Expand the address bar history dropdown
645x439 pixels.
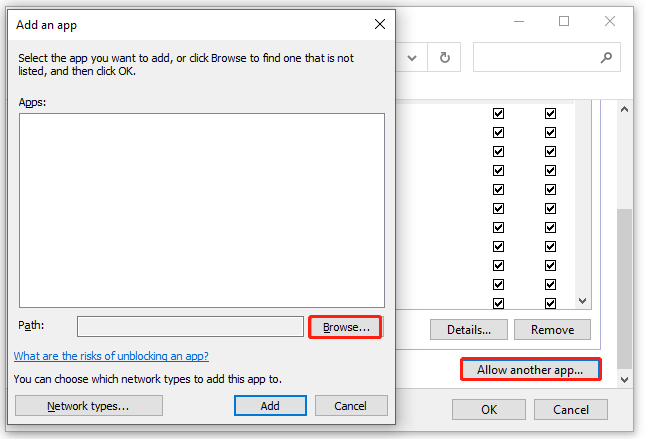pos(412,58)
